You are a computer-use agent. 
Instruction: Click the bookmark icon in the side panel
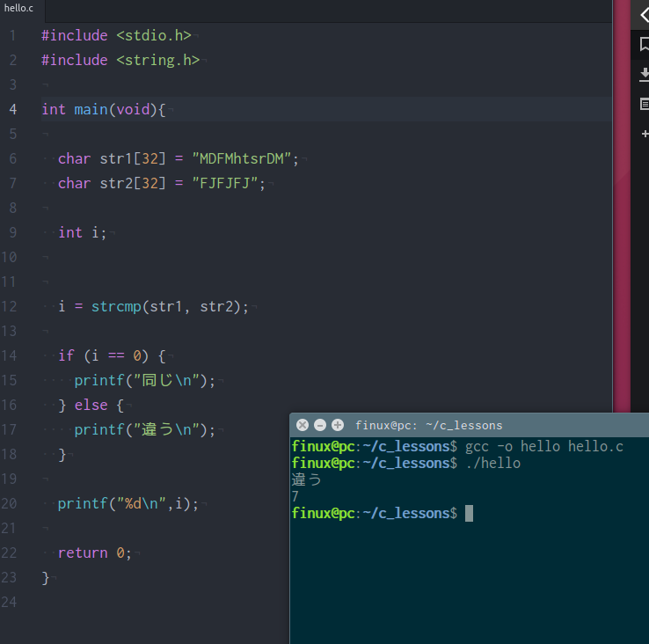point(644,44)
